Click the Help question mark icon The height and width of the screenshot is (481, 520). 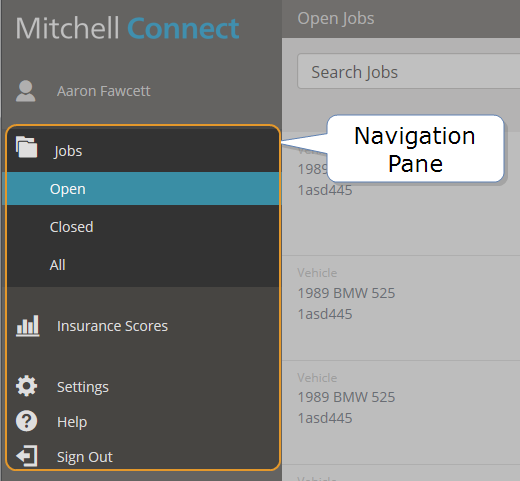tap(26, 421)
